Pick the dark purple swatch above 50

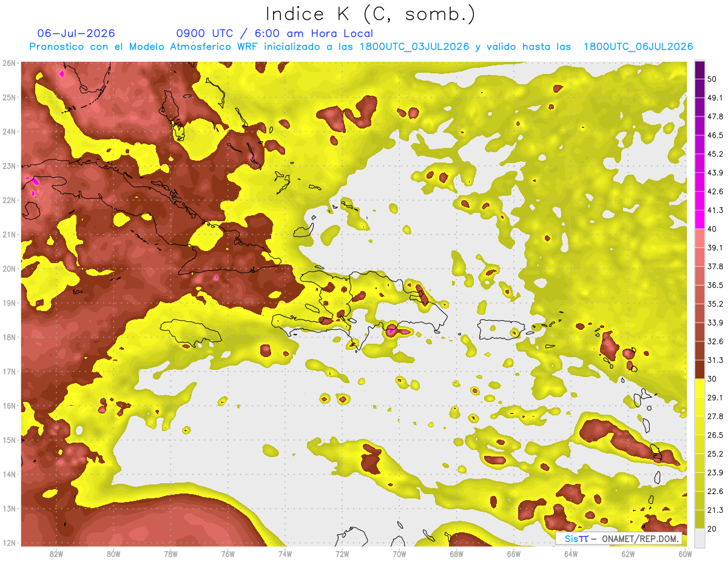pos(699,70)
